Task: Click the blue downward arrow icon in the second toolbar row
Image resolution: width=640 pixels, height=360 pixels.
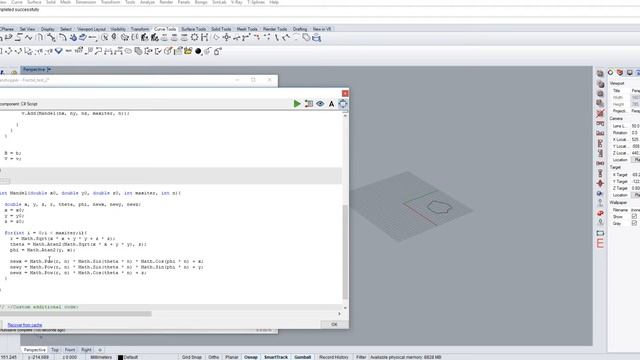Action: click(x=59, y=51)
